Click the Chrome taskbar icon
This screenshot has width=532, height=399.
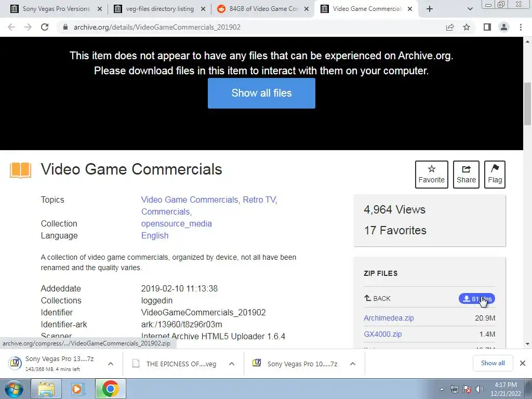coord(110,389)
